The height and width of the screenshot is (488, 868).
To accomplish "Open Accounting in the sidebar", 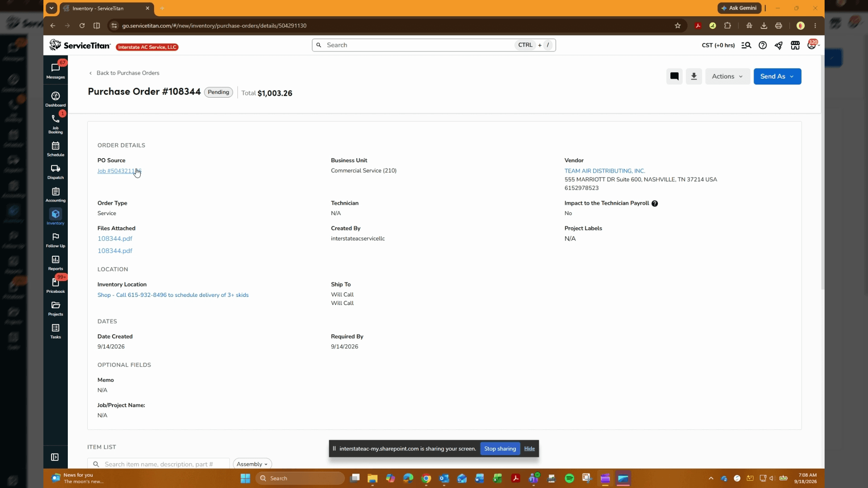I will click(x=56, y=194).
